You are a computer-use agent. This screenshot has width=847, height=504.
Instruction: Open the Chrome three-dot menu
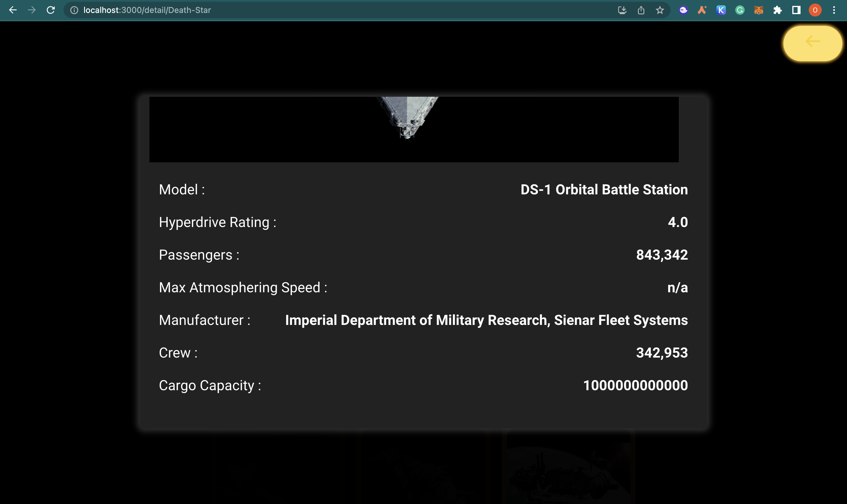coord(834,10)
